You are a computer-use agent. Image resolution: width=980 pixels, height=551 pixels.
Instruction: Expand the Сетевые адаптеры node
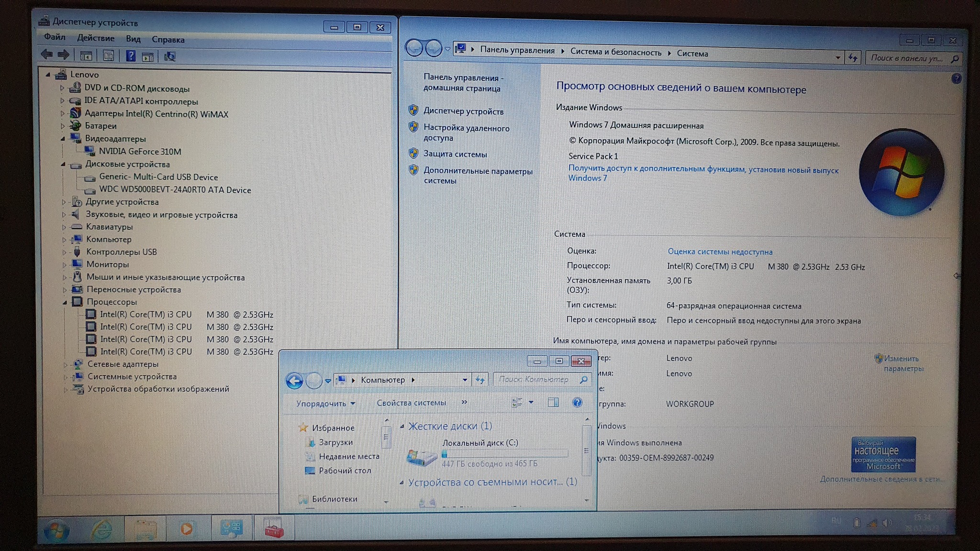[66, 364]
